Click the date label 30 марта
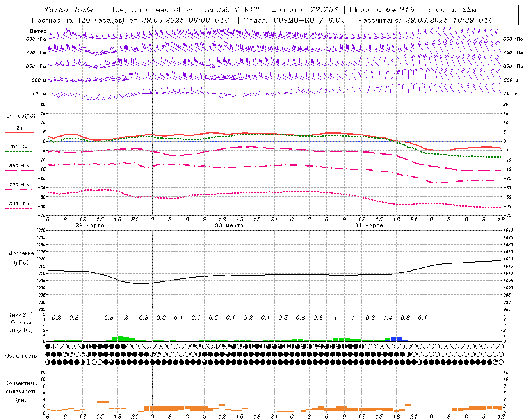Viewport: 525px width, 420px height. click(229, 226)
